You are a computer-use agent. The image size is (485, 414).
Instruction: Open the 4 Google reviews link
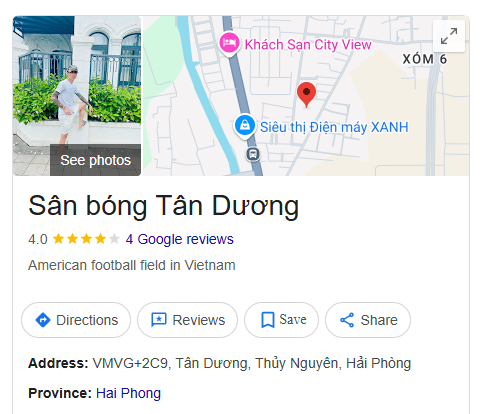point(180,239)
